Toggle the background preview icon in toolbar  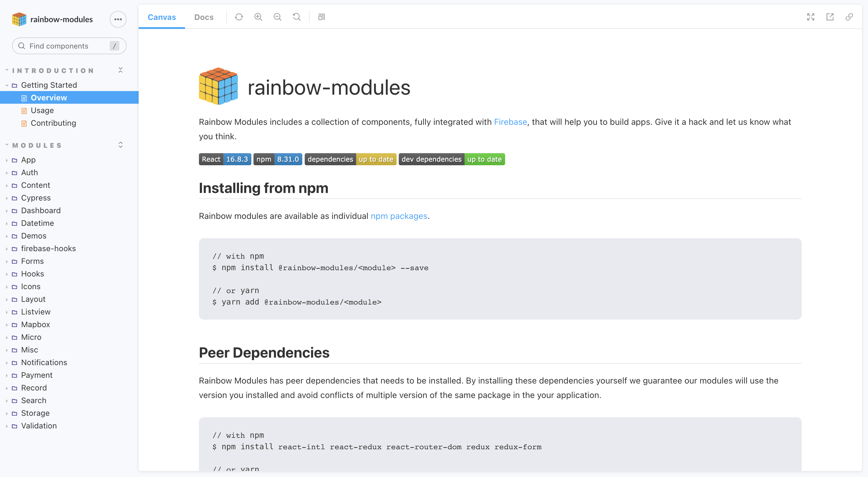pyautogui.click(x=321, y=17)
